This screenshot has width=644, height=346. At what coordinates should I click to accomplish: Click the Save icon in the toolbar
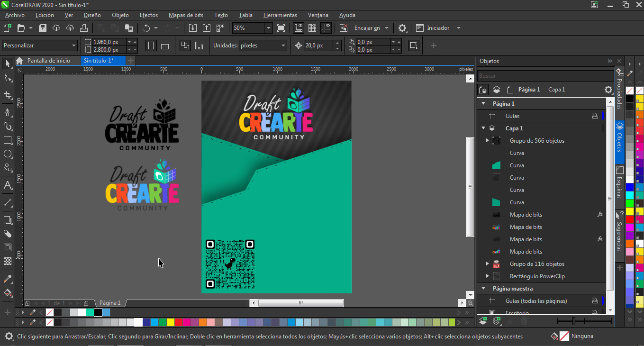(43, 28)
